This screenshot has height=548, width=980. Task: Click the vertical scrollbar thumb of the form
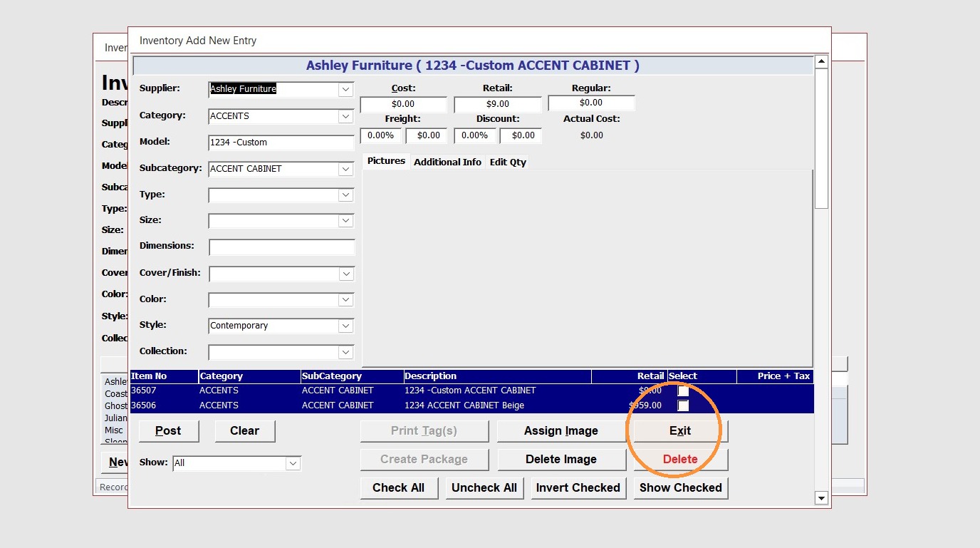821,139
